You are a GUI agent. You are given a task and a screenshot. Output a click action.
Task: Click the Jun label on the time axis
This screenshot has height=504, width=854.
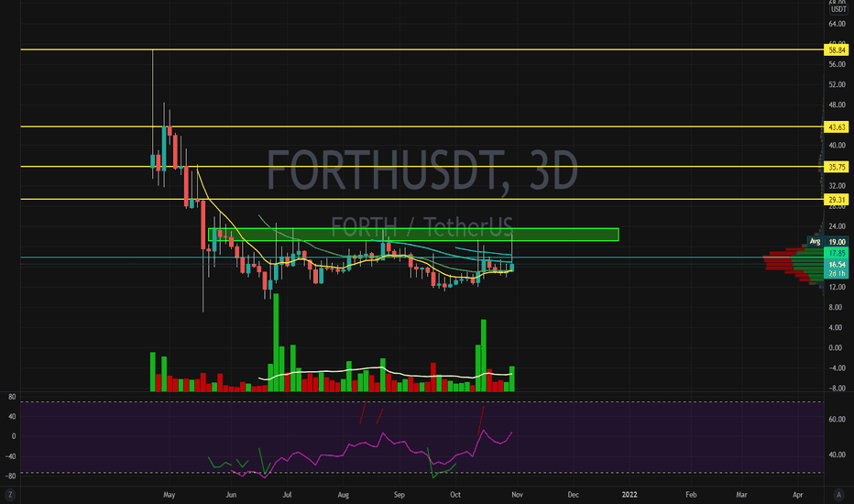231,495
